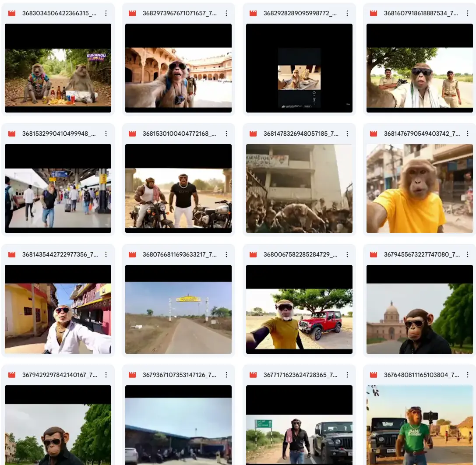Open more actions menu for 3681435442722977356
This screenshot has height=465, width=476.
(x=106, y=254)
